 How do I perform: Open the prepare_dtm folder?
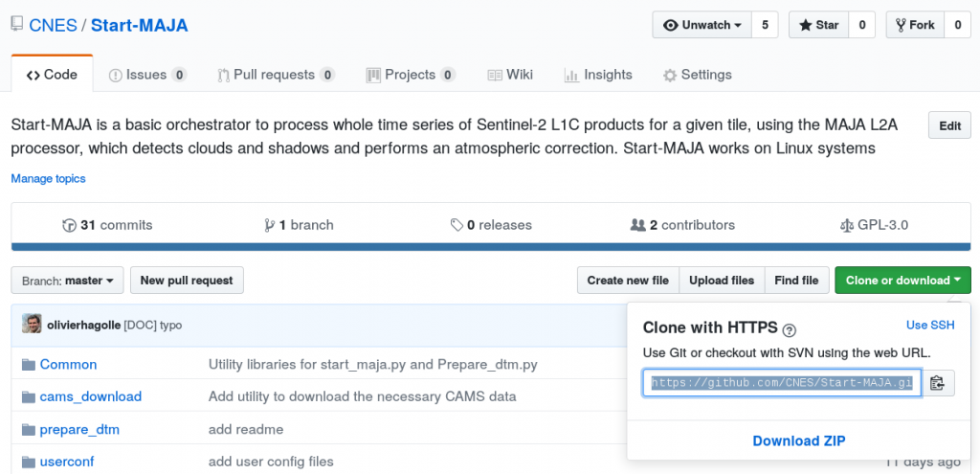(x=79, y=430)
